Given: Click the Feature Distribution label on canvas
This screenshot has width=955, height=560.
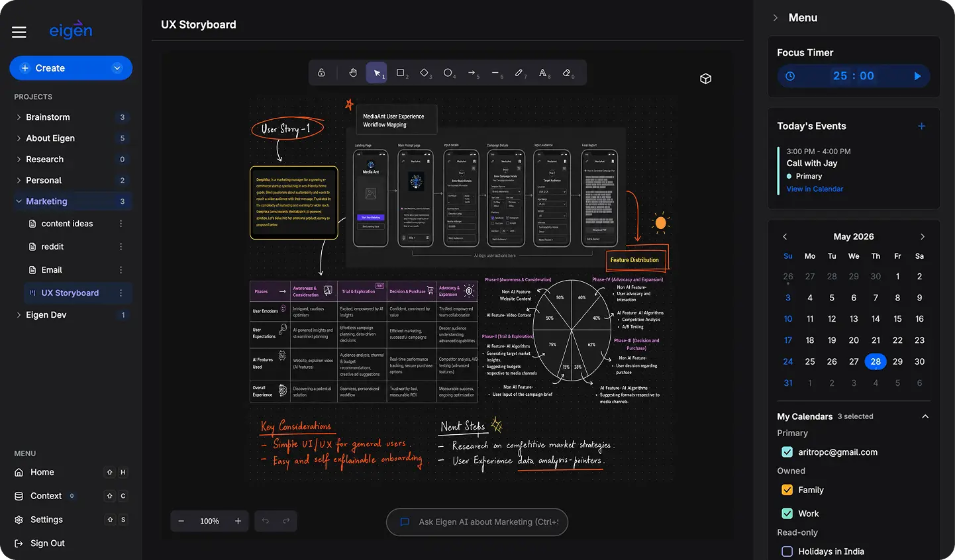Looking at the screenshot, I should coord(634,260).
